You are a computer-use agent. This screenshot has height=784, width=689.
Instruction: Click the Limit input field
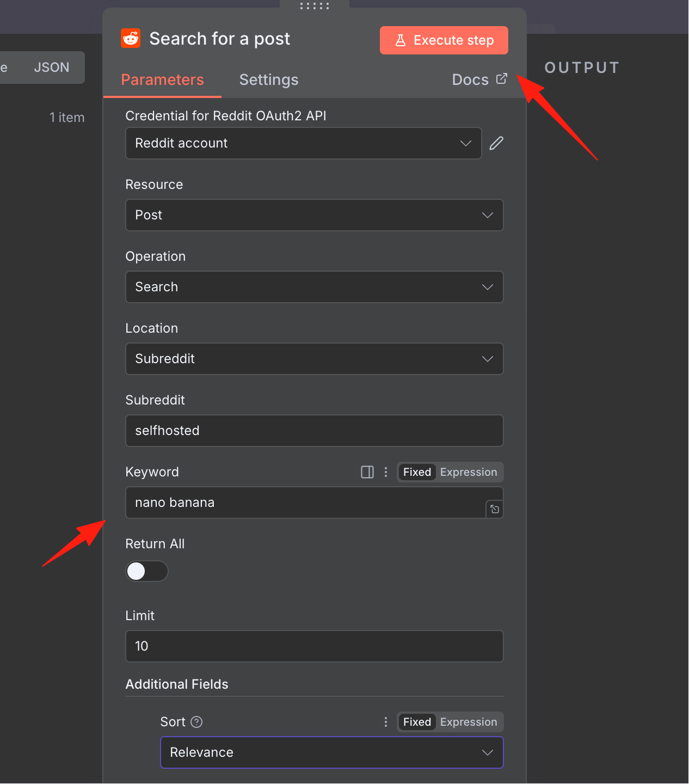point(315,646)
